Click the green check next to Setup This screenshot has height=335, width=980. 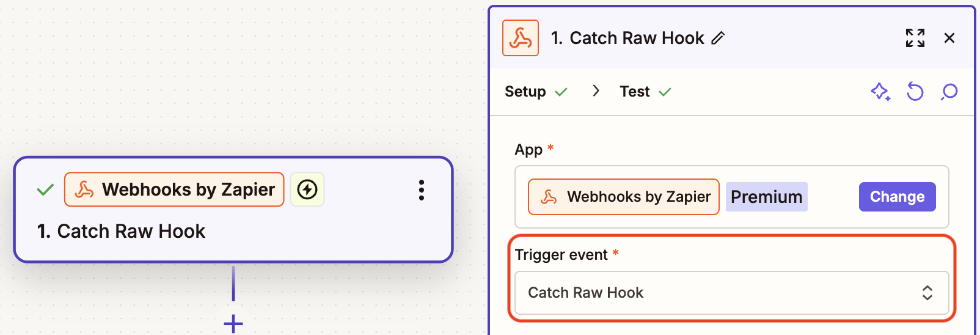click(x=561, y=92)
